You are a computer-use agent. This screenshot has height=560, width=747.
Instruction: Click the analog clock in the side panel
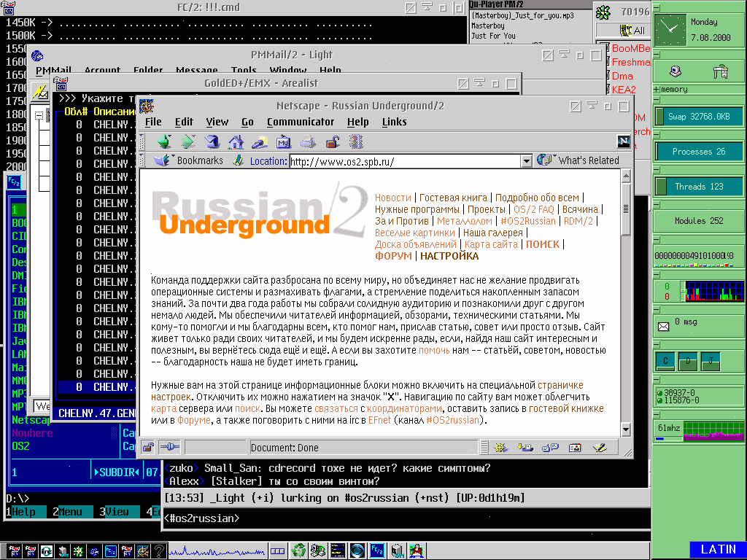pos(670,29)
